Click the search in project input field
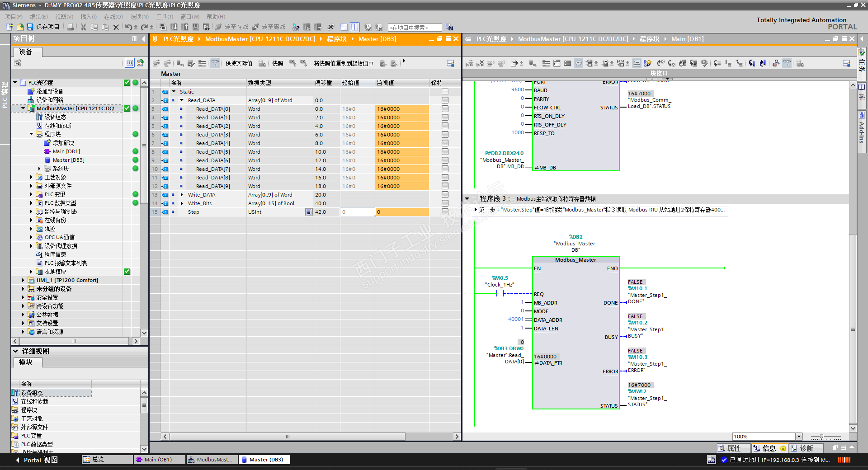Viewport: 868px width, 470px height. tap(414, 28)
